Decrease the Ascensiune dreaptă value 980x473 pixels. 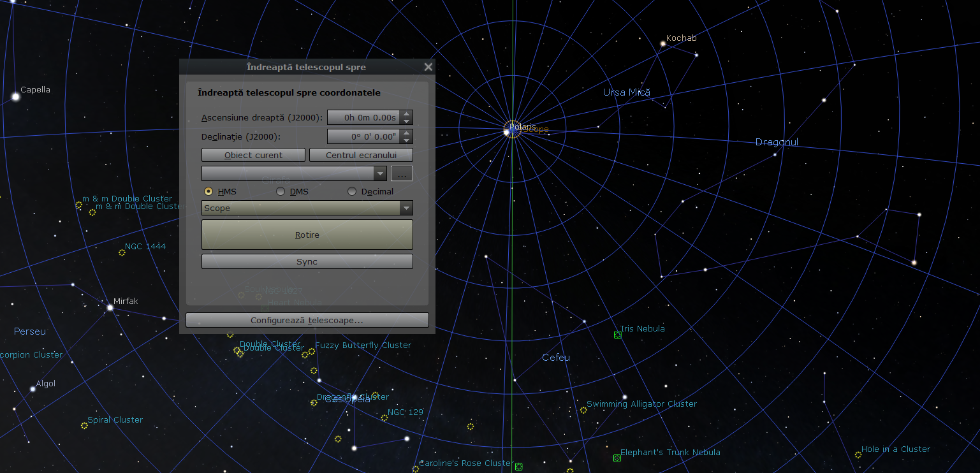(407, 121)
